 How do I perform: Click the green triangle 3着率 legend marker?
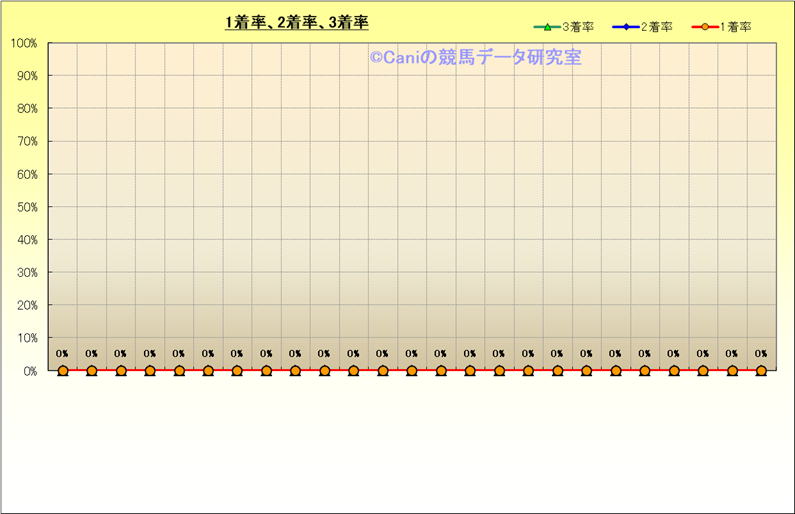[x=547, y=27]
